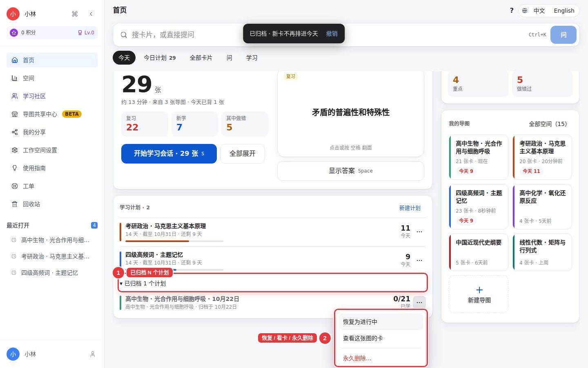This screenshot has width=588, height=368.
Task: Go to 空间 in the sidebar
Action: click(x=52, y=78)
